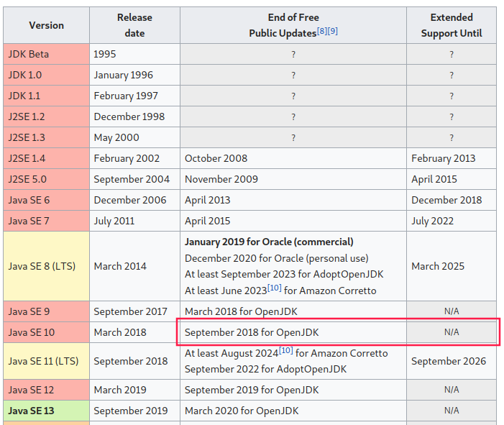The height and width of the screenshot is (425, 504).
Task: Select the JDK Beta version cell
Action: [x=46, y=54]
